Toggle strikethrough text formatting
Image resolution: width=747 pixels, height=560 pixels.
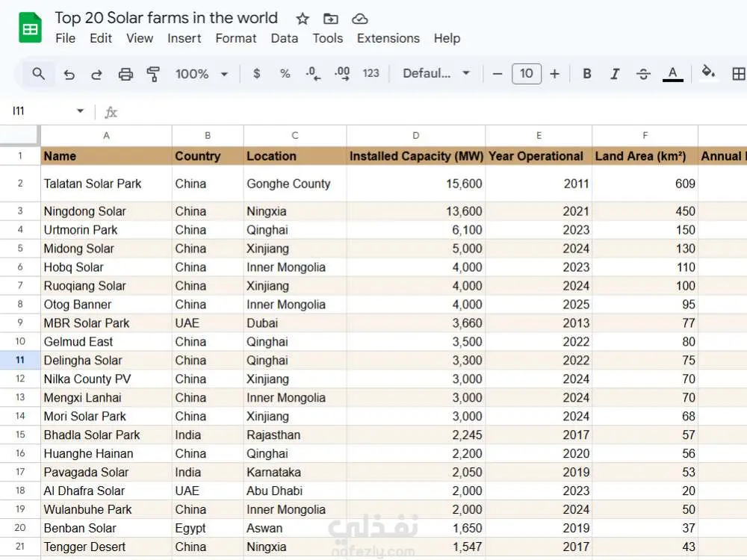tap(643, 74)
